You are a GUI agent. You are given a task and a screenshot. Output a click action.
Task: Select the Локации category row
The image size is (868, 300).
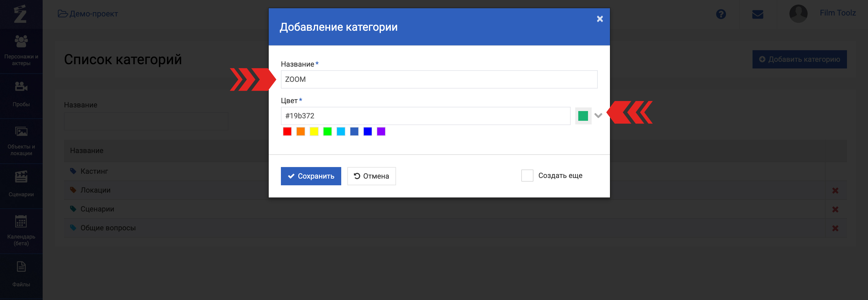coord(455,190)
